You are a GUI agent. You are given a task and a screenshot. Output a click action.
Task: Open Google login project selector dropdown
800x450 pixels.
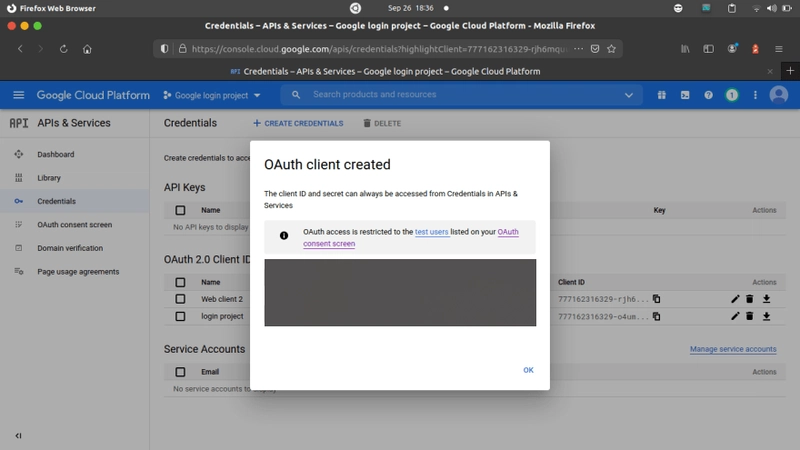pos(212,95)
